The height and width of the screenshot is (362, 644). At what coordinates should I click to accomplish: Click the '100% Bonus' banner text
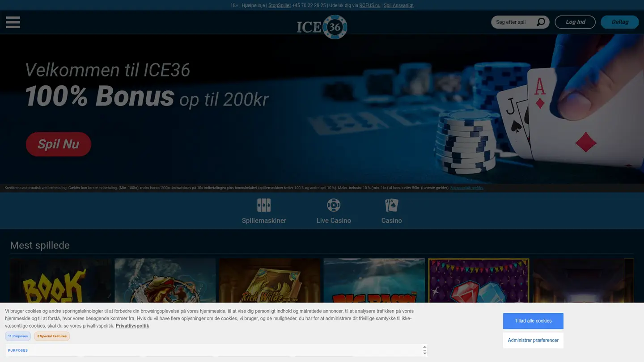99,96
